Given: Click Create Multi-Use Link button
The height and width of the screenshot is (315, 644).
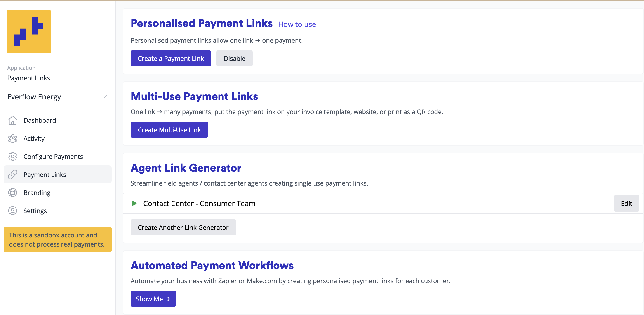Looking at the screenshot, I should click(169, 130).
